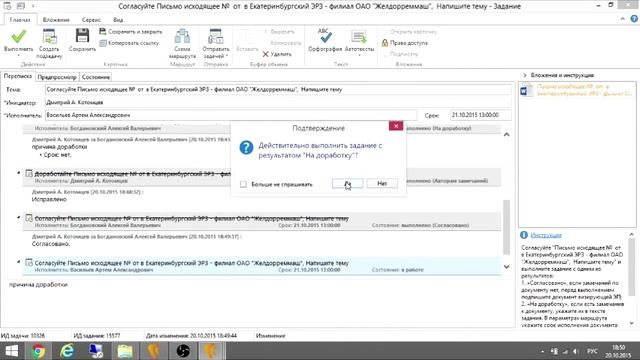
Task: Click Копировать ссылку in ribbon
Action: coord(129,43)
